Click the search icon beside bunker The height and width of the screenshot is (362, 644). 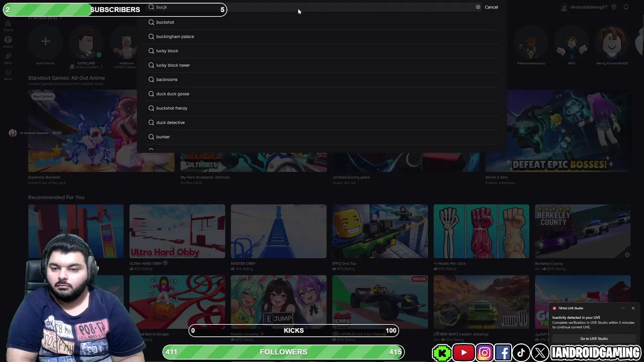(x=151, y=137)
